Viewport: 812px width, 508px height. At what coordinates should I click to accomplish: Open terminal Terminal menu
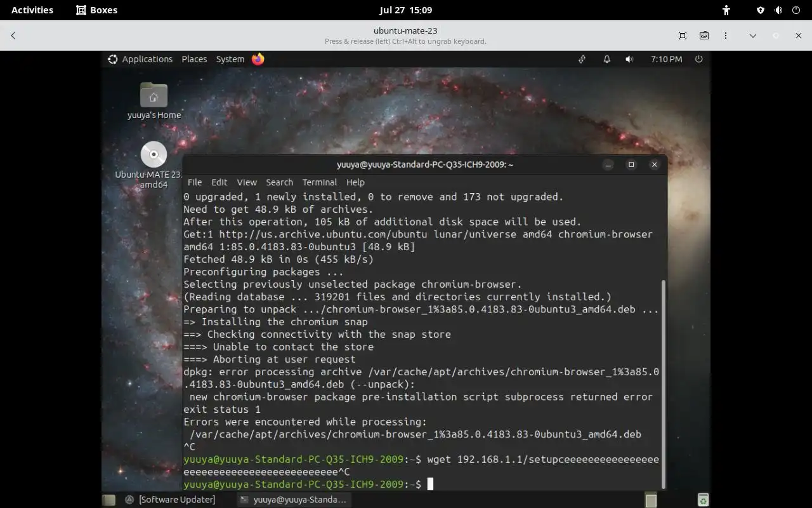(x=320, y=182)
